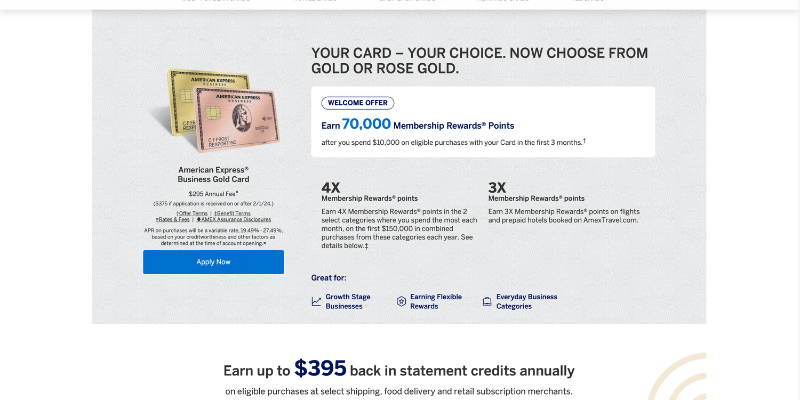Click the Growth Stage Businesses chart icon
This screenshot has height=400, width=800.
pyautogui.click(x=317, y=301)
